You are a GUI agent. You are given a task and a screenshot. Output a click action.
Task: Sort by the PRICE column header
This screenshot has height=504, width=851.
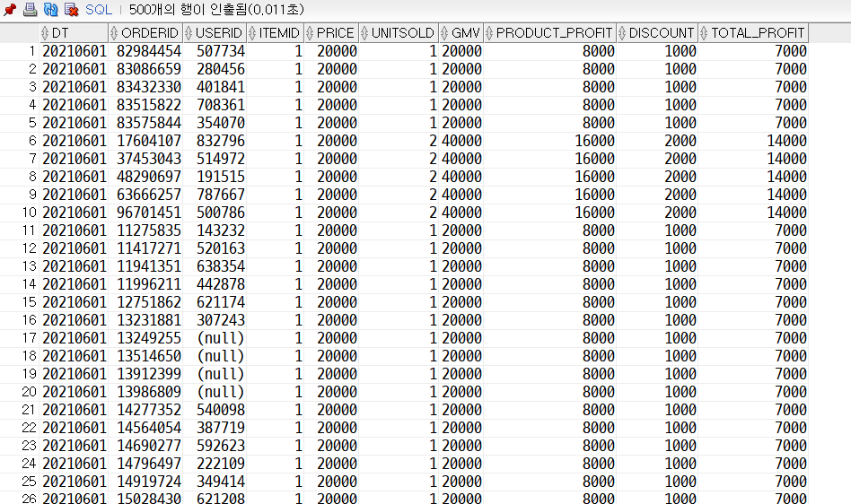click(331, 33)
